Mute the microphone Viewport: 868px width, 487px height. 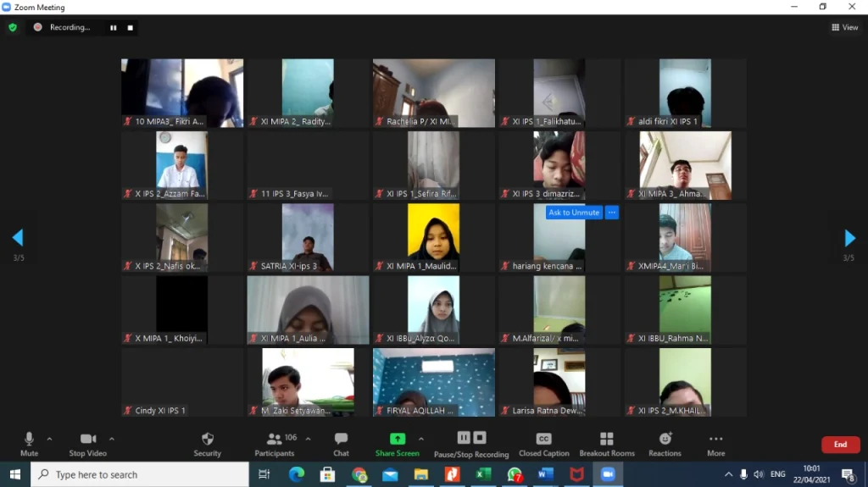[29, 444]
